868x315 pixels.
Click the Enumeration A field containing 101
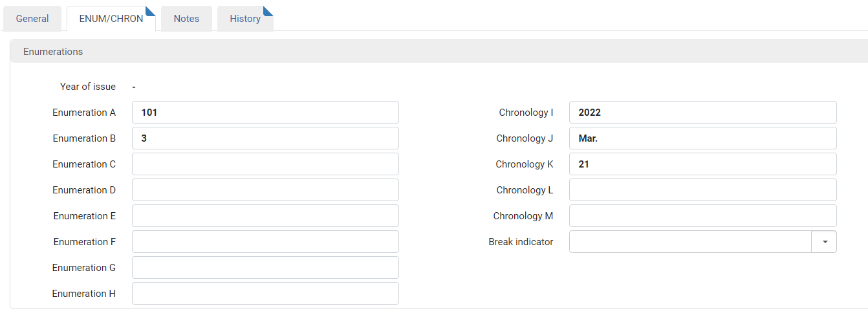265,113
